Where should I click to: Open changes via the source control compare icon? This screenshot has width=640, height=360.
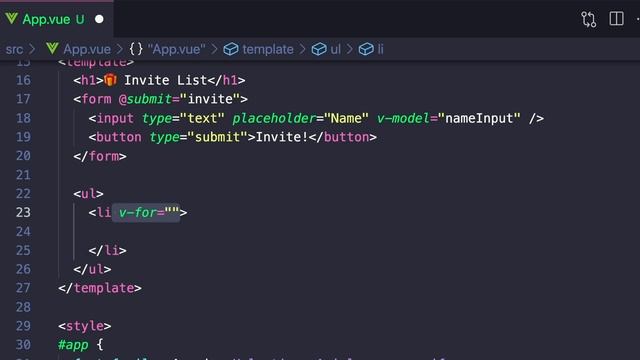tap(588, 19)
